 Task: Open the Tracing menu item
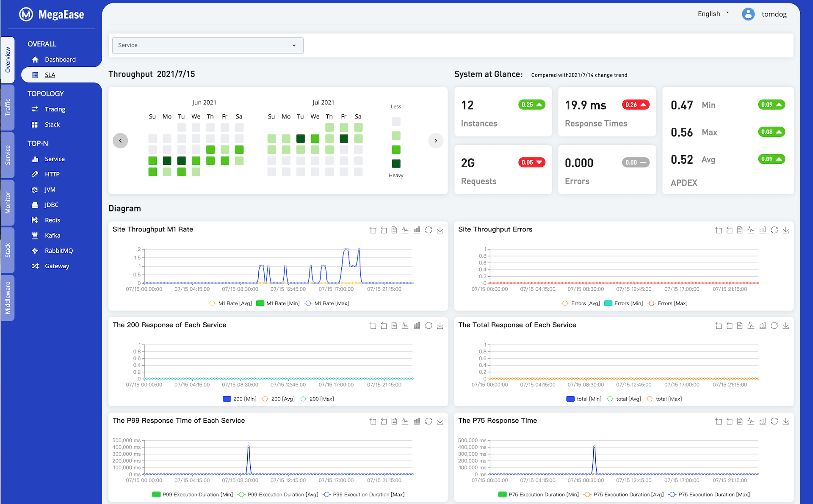pos(55,109)
